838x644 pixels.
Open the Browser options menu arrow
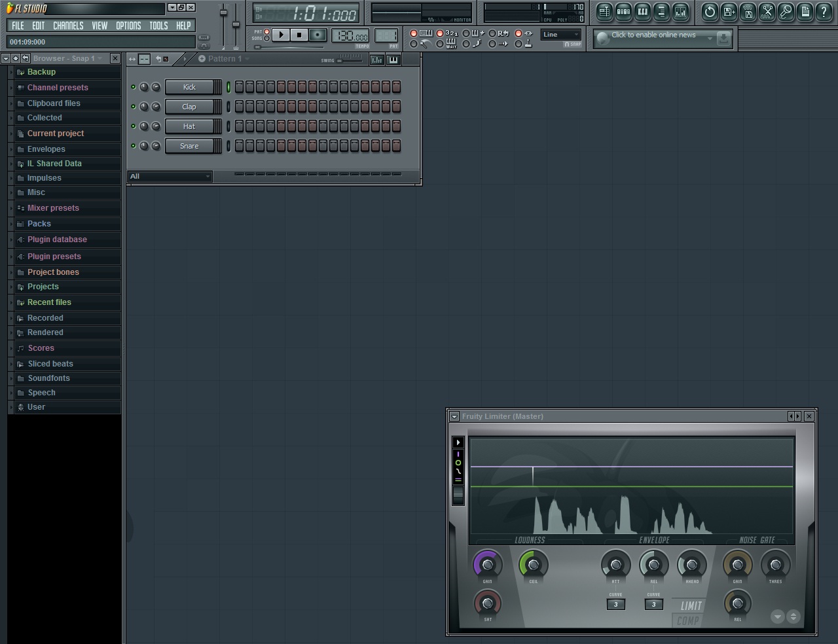(x=6, y=58)
